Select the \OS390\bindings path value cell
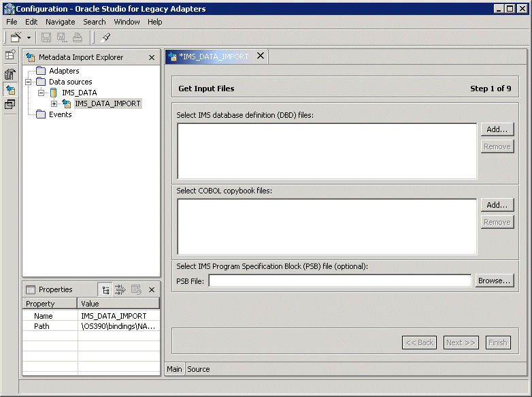Image resolution: width=532 pixels, height=397 pixels. point(119,326)
